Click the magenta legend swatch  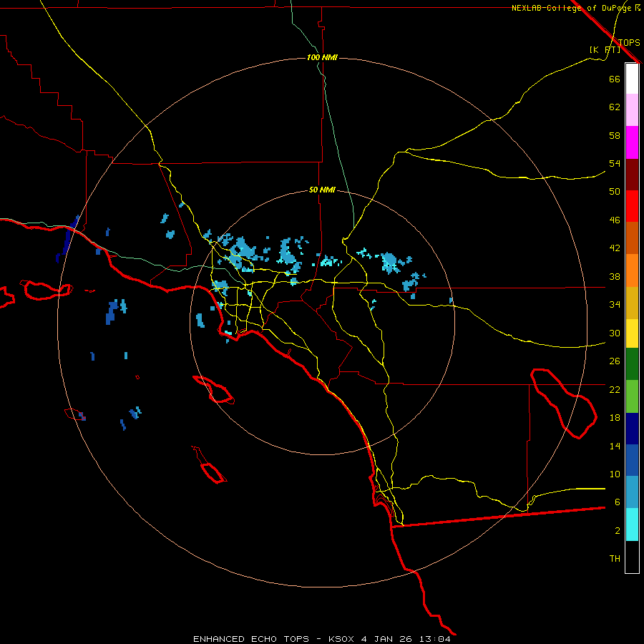(x=632, y=142)
